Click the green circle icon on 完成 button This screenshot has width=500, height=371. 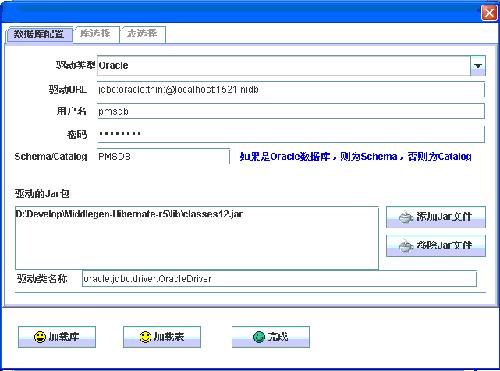[x=259, y=337]
